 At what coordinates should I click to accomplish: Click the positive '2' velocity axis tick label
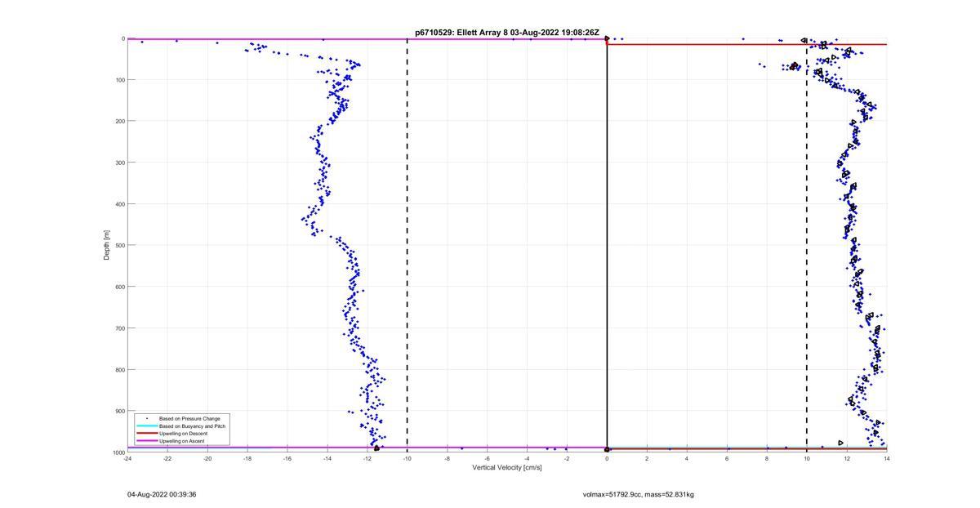point(647,459)
